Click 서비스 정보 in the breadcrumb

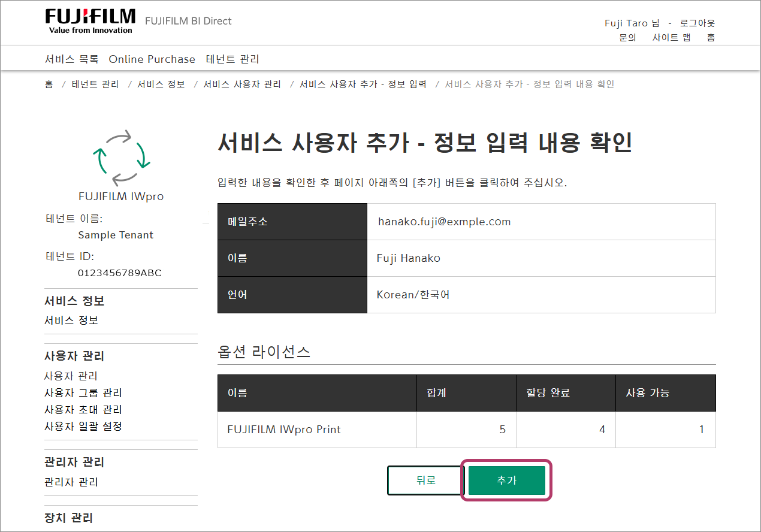click(161, 84)
